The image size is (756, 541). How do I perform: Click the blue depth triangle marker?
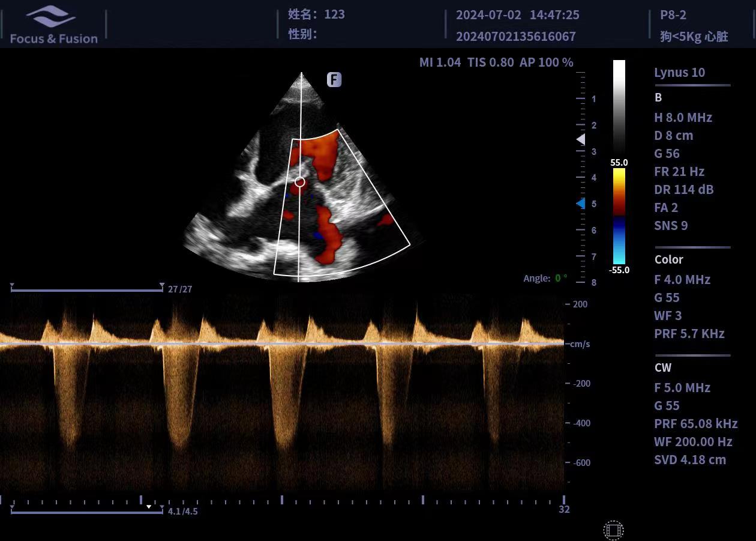(x=580, y=204)
